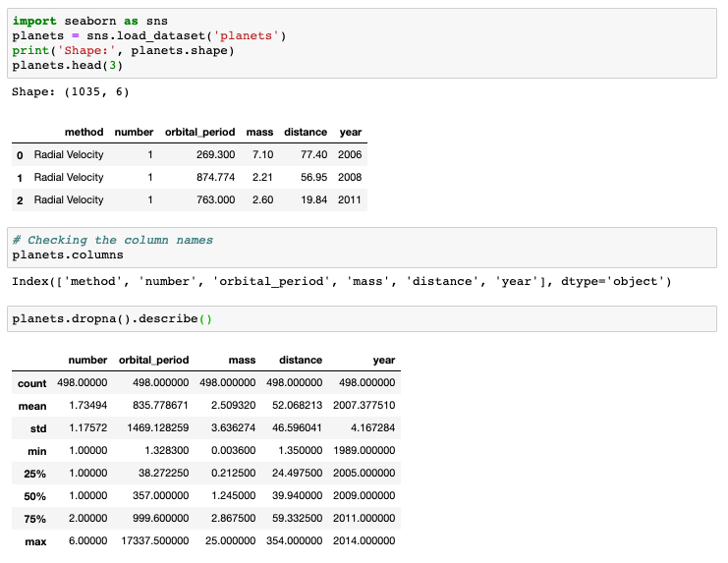The height and width of the screenshot is (563, 728).
Task: Click 'Radial Velocity' in row index 0
Action: pyautogui.click(x=69, y=154)
